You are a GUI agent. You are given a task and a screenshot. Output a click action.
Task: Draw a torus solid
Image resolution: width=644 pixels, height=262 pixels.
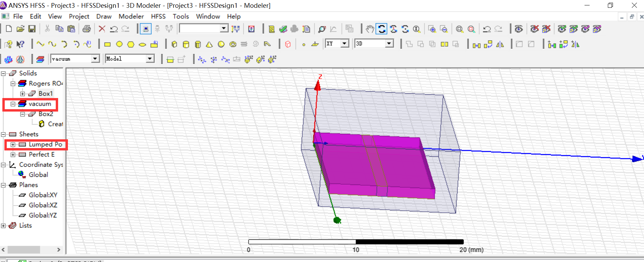pyautogui.click(x=233, y=44)
